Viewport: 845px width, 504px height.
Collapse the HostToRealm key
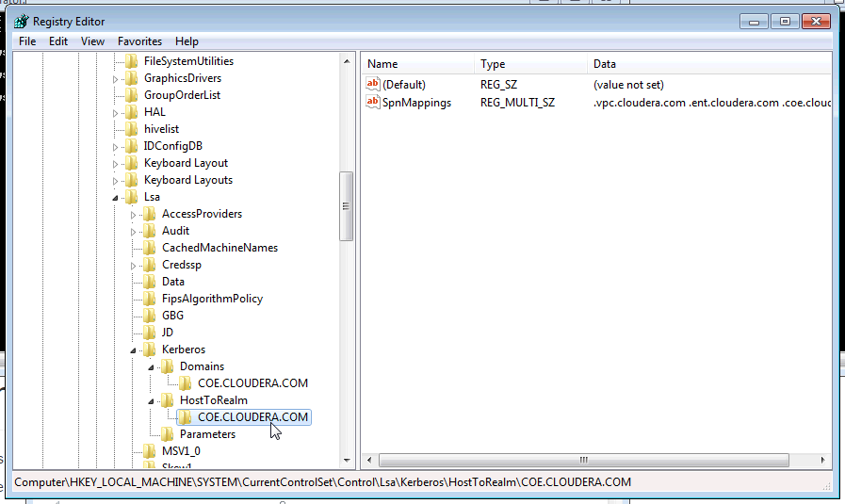(151, 401)
